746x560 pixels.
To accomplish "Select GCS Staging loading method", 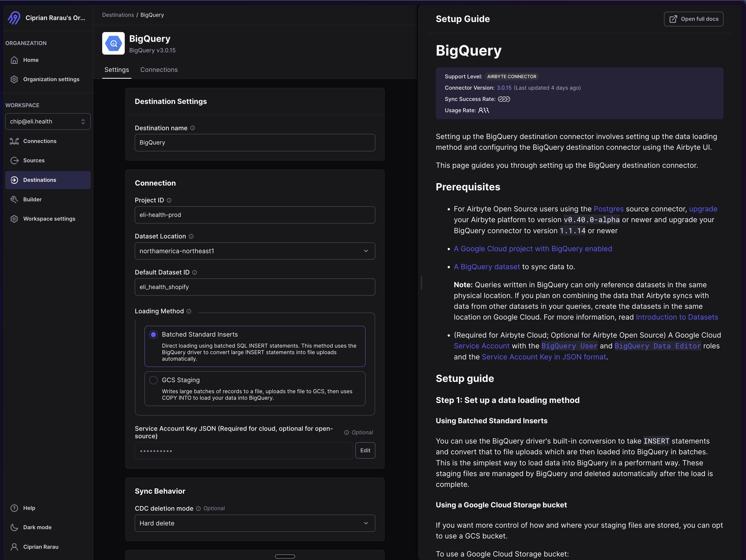I will (154, 380).
